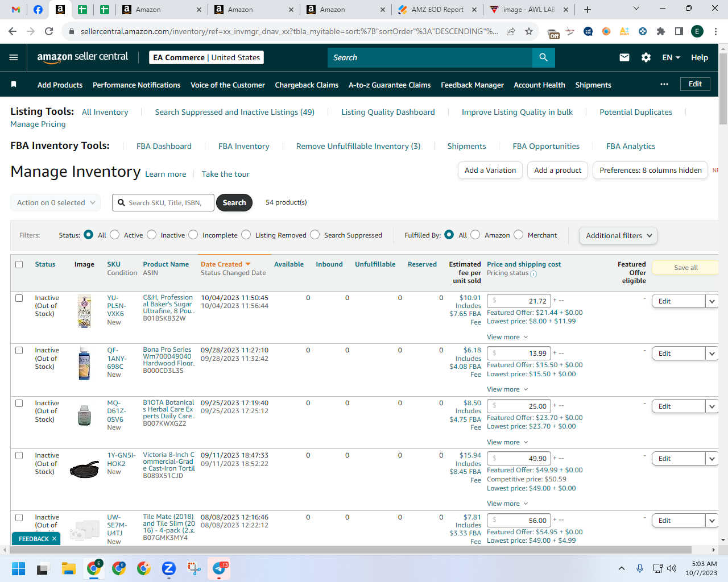
Task: Open the Seller Central hamburger menu
Action: pos(14,57)
